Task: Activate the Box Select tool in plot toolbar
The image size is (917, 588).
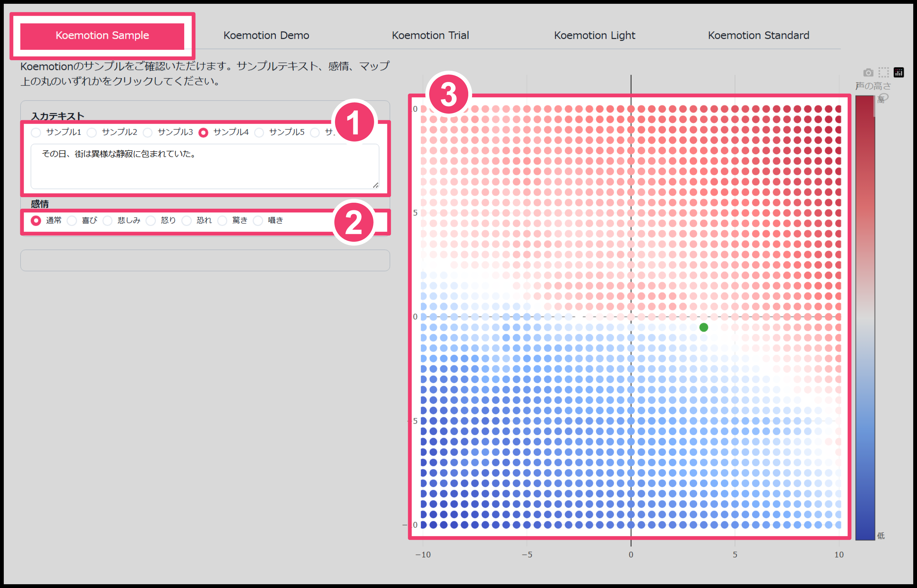Action: pyautogui.click(x=883, y=72)
